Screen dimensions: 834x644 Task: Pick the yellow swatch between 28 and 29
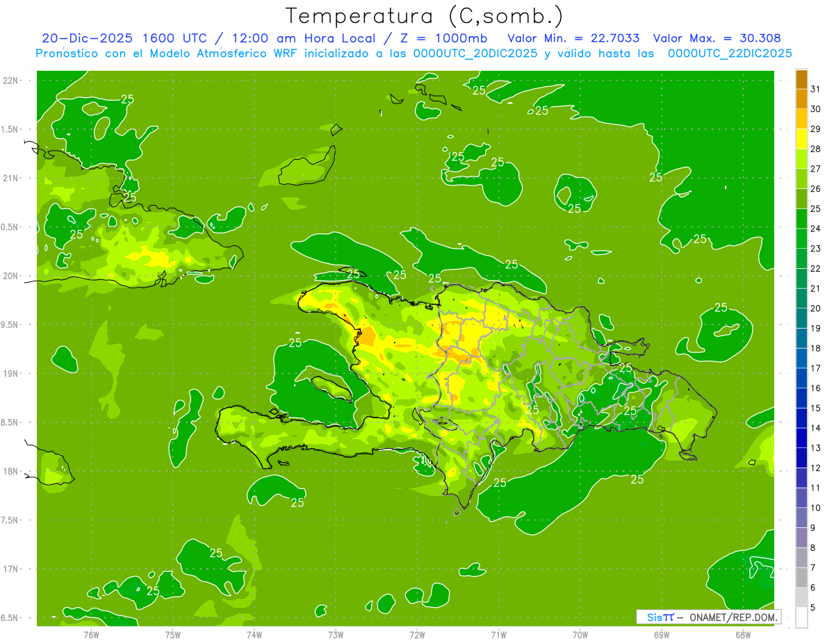click(x=801, y=139)
